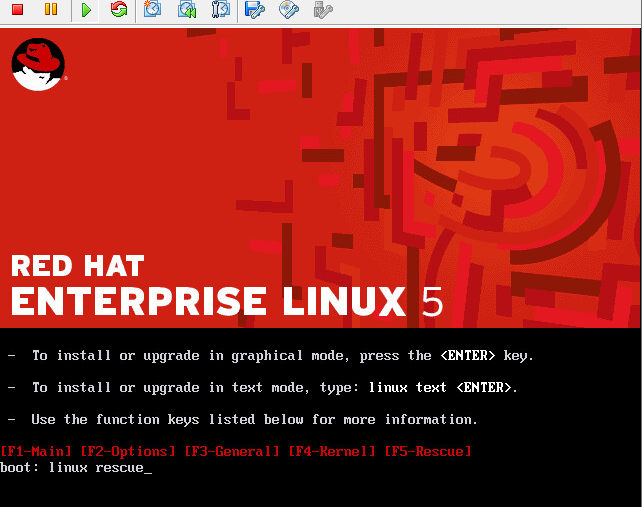Click the [F3-General] text

coord(232,451)
